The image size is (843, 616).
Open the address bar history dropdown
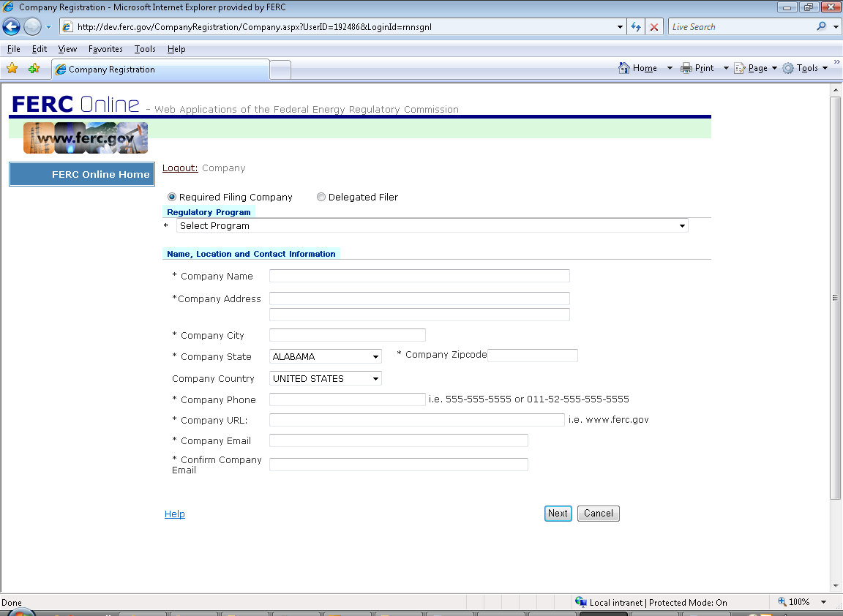(620, 27)
